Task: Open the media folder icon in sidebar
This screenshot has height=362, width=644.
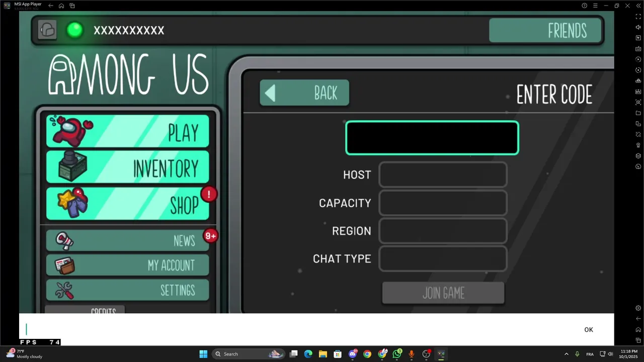Action: coord(638,113)
